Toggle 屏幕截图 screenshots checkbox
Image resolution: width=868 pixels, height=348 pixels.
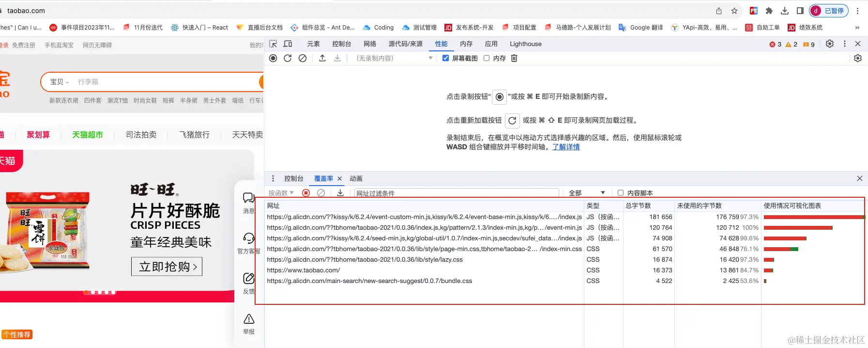pyautogui.click(x=445, y=58)
